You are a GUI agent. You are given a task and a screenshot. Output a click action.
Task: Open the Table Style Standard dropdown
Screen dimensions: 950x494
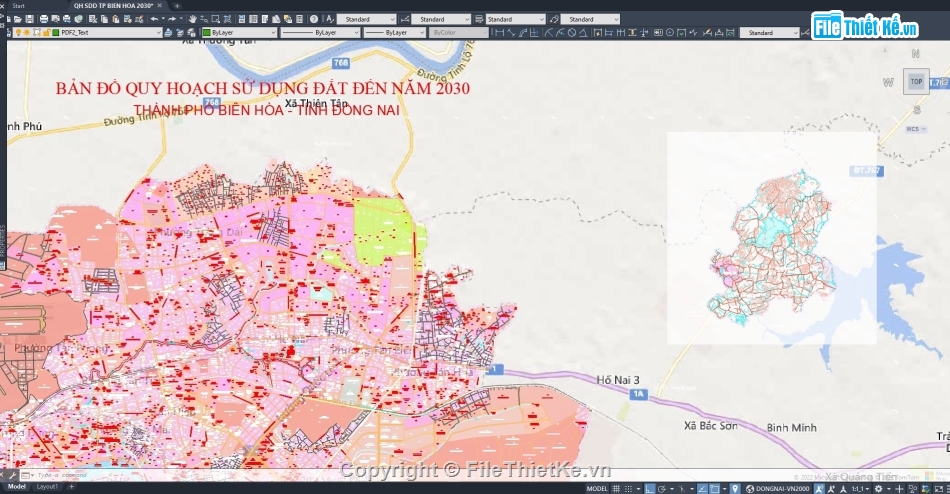pyautogui.click(x=516, y=19)
